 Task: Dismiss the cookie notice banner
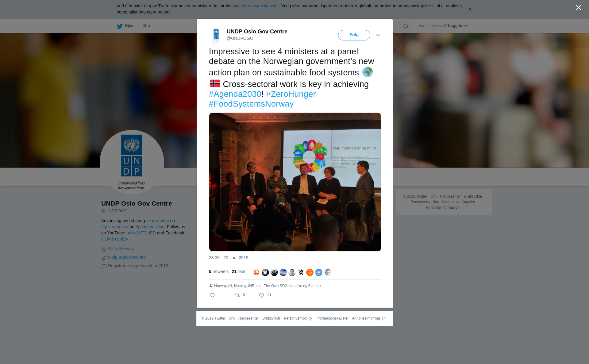470,9
